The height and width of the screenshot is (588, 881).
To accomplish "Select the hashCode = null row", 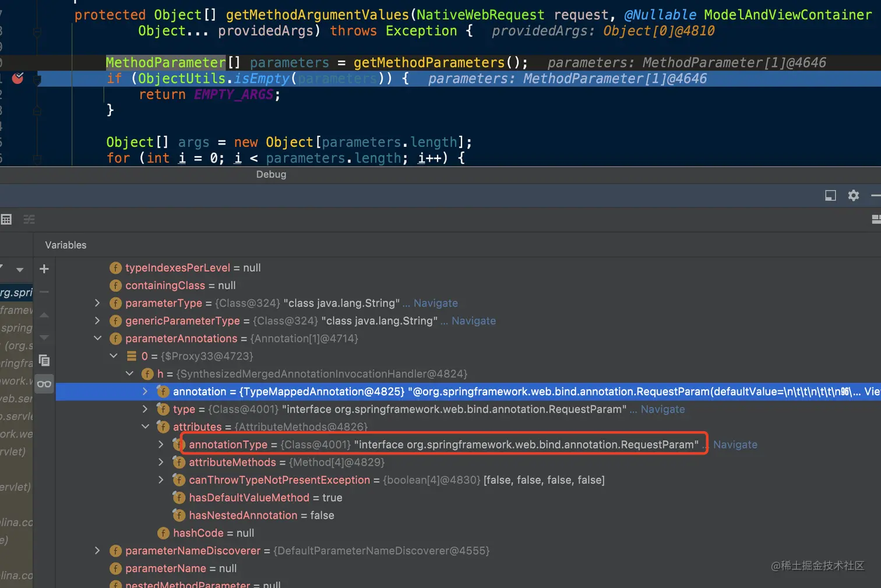I will click(213, 533).
